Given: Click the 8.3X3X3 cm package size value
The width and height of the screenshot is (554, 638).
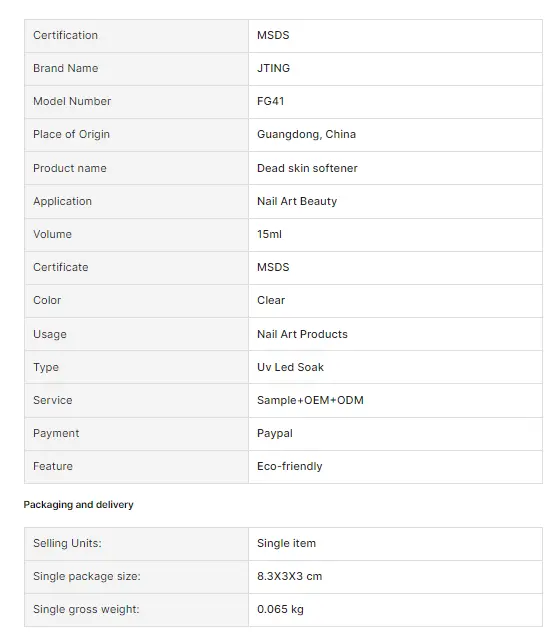Looking at the screenshot, I should 289,576.
